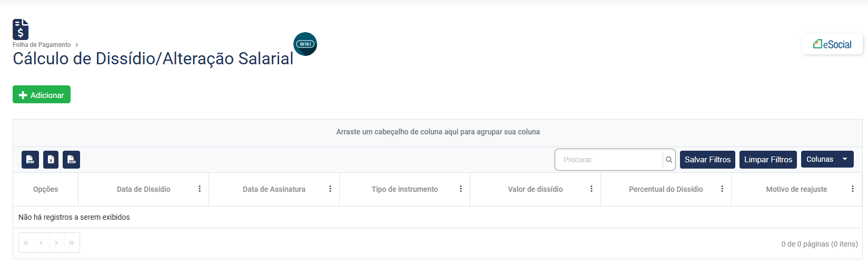Click 'Não há registros a serem exibidos' message
This screenshot has width=868, height=274.
(74, 217)
